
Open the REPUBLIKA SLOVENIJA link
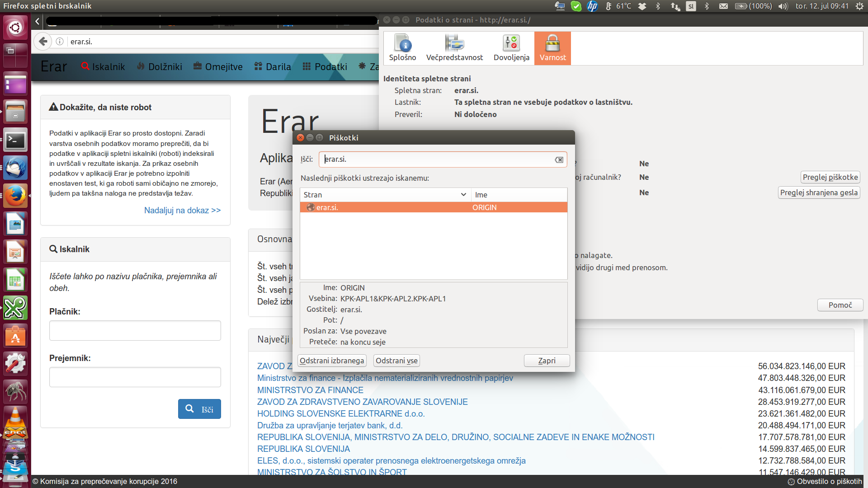pyautogui.click(x=303, y=449)
